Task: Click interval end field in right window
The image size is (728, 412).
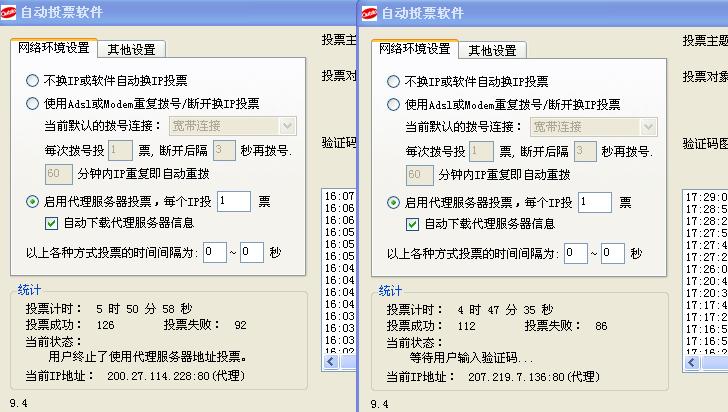Action: 612,253
